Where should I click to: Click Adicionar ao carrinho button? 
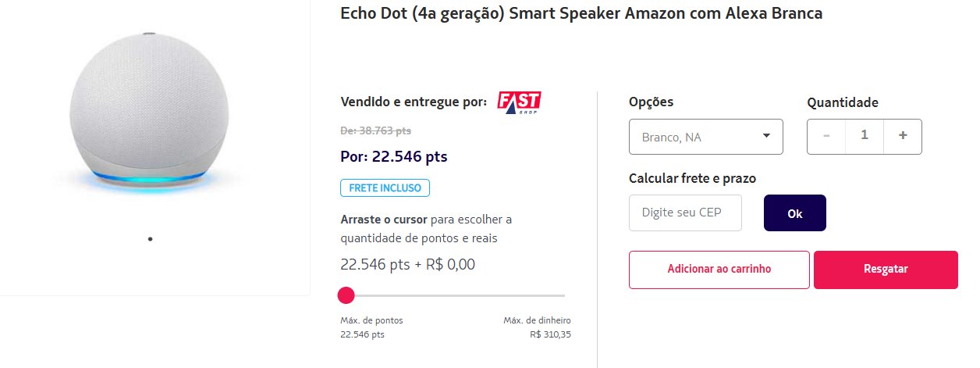pyautogui.click(x=719, y=270)
